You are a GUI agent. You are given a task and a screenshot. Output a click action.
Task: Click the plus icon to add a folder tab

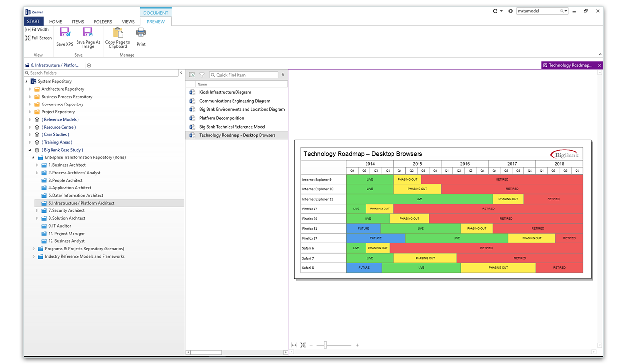89,65
